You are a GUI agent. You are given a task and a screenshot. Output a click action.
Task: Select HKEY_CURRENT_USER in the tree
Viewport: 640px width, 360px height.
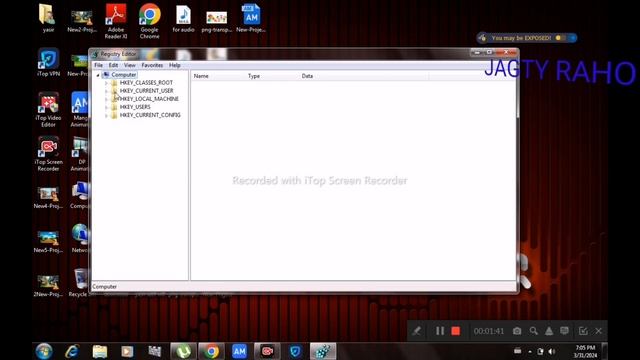coord(146,91)
